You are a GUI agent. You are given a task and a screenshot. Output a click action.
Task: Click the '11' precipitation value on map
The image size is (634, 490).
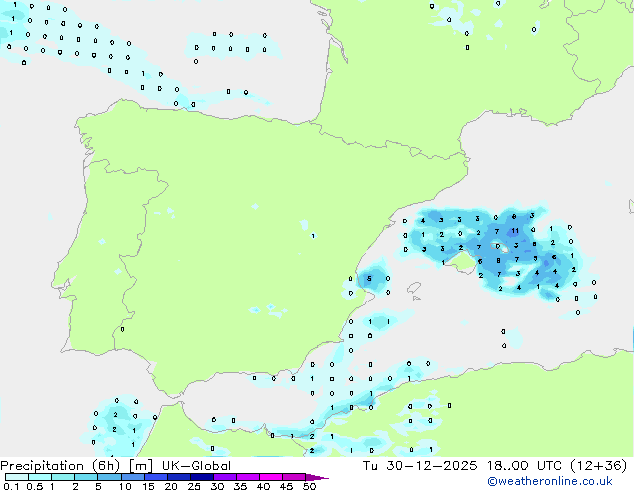[x=515, y=231]
